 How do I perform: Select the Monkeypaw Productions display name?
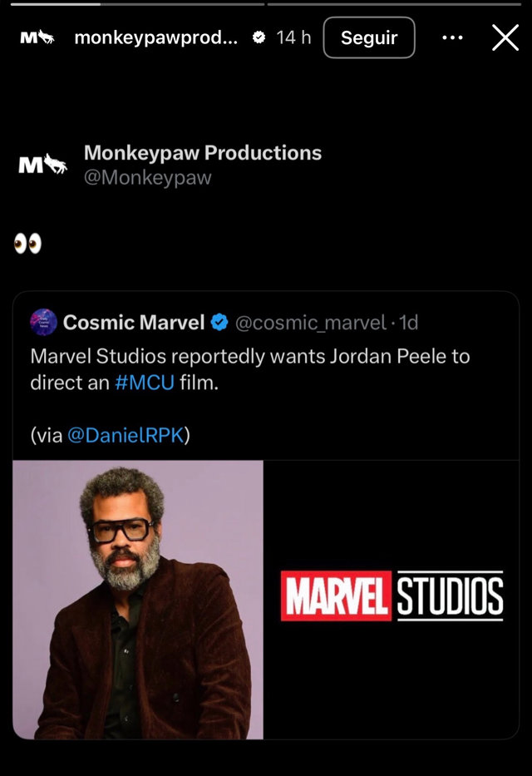[x=202, y=153]
